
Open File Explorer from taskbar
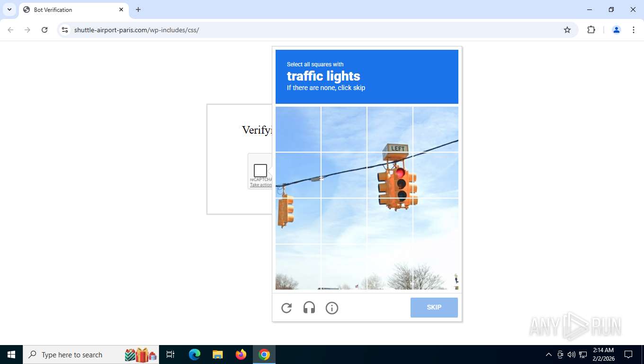click(x=218, y=355)
